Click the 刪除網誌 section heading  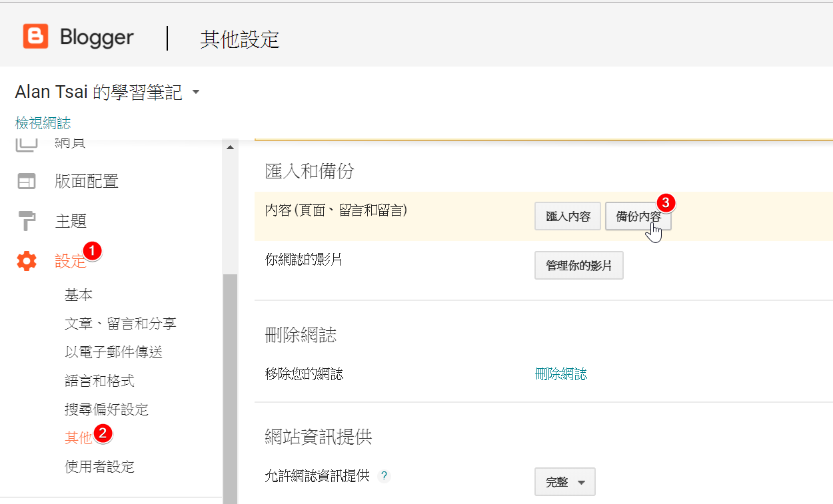(301, 334)
